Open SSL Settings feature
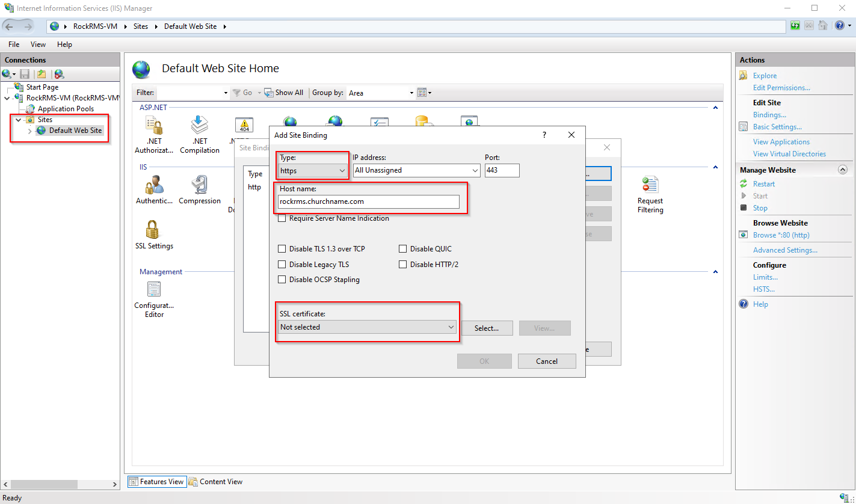Image resolution: width=856 pixels, height=504 pixels. point(153,235)
